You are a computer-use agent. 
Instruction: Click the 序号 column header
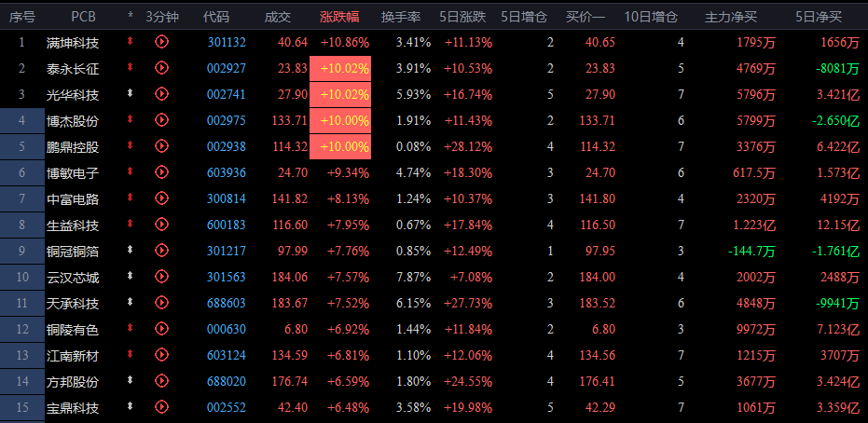[21, 17]
